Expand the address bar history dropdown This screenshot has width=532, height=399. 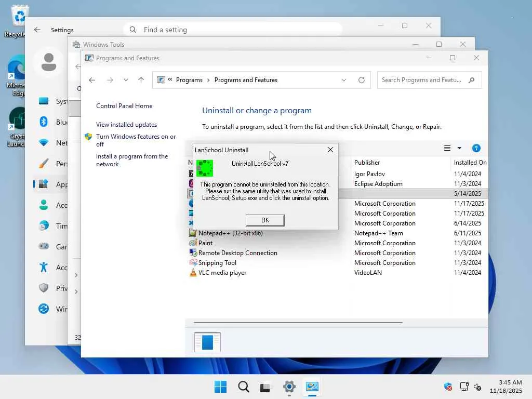point(344,80)
